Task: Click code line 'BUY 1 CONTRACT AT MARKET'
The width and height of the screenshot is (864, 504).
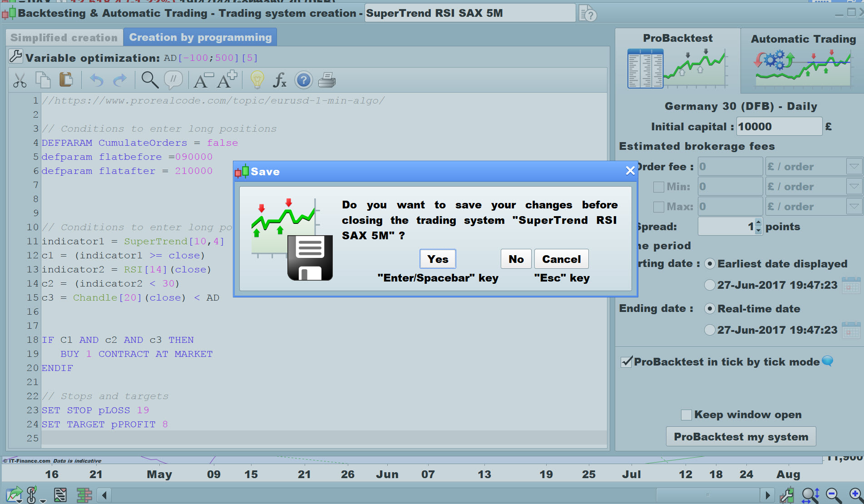Action: (x=137, y=354)
